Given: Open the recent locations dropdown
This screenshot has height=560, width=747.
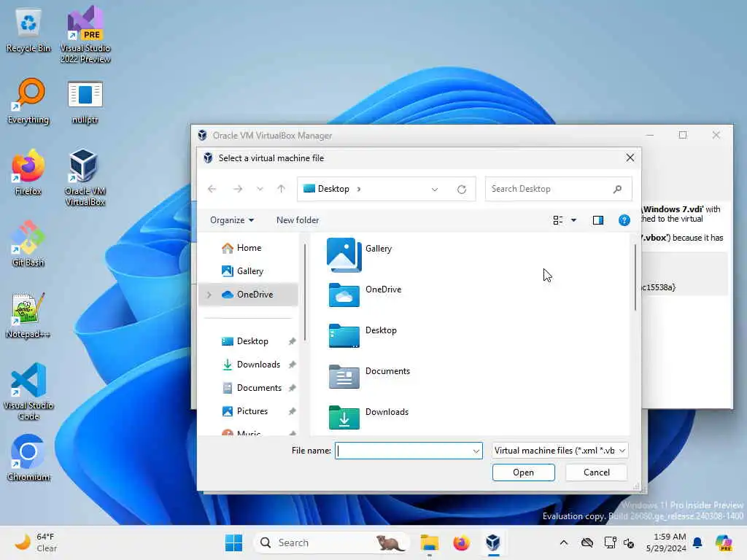Looking at the screenshot, I should [260, 189].
